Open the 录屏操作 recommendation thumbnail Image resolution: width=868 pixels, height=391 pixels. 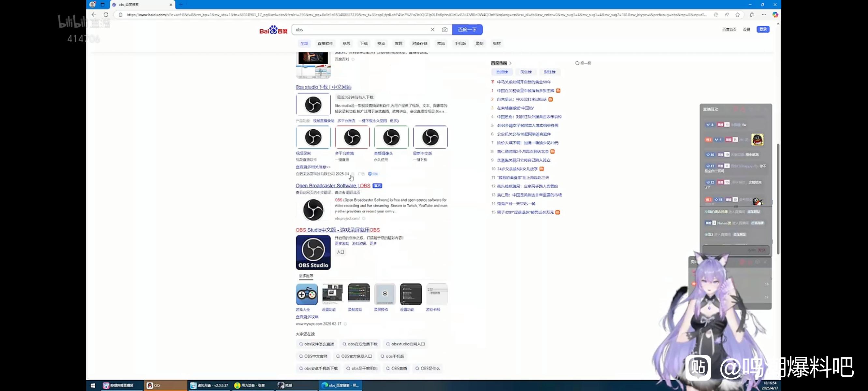(x=384, y=294)
